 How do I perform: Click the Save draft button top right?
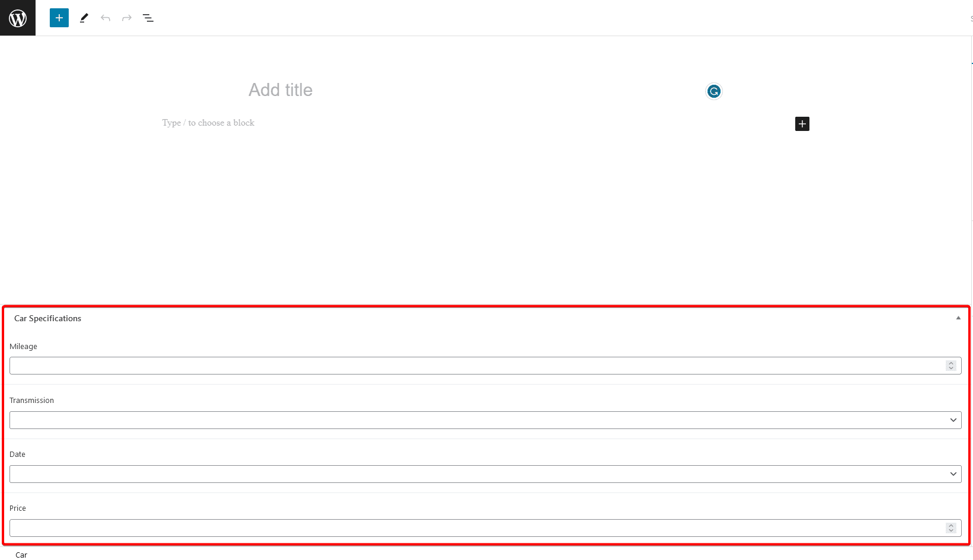coord(970,18)
